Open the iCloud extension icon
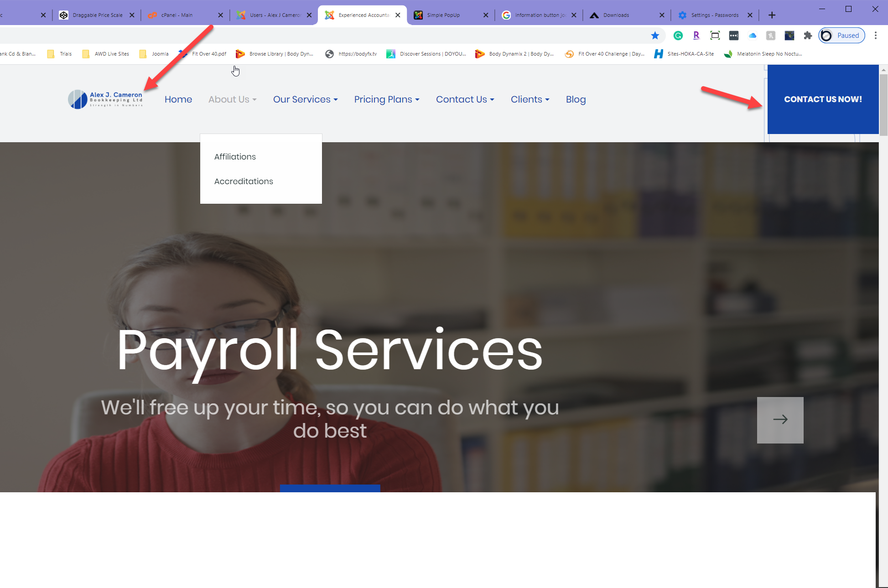 pos(753,36)
